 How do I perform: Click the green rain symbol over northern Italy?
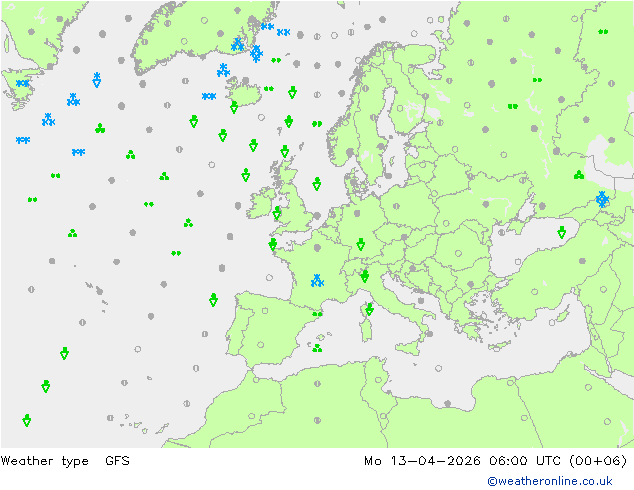point(365,276)
